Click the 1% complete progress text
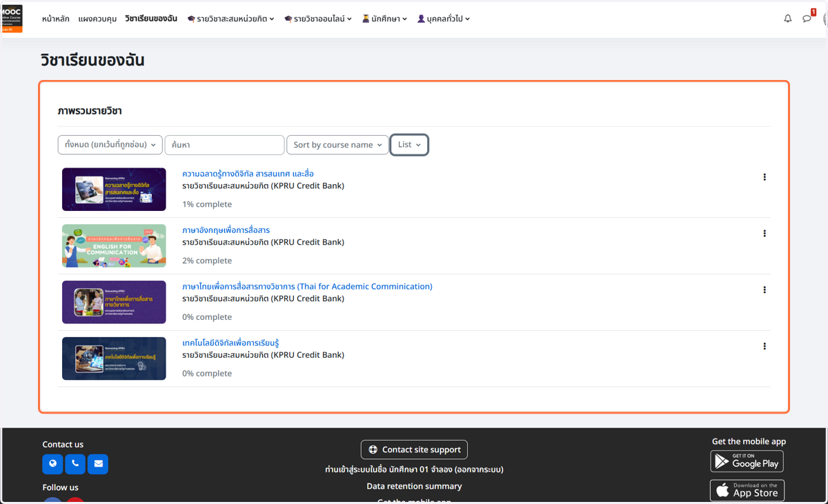This screenshot has height=504, width=828. click(207, 204)
